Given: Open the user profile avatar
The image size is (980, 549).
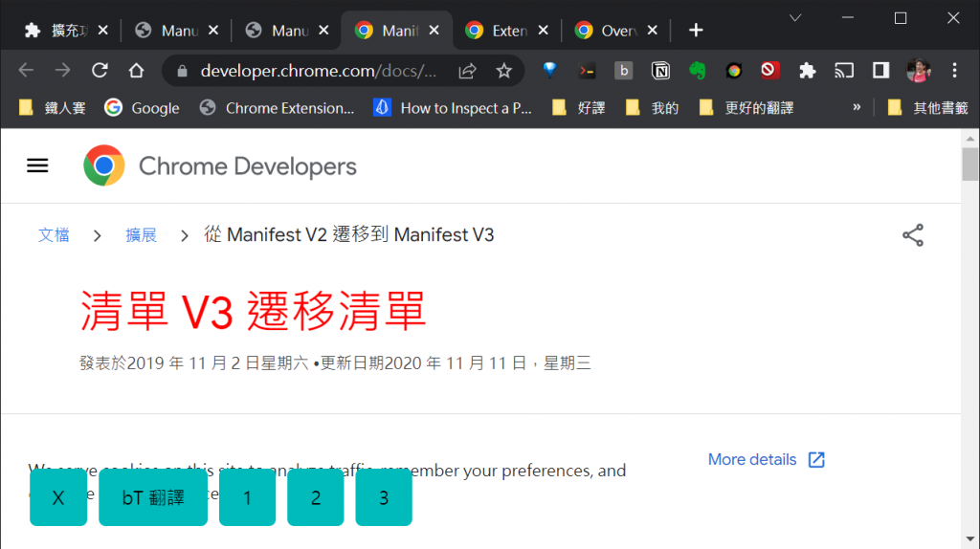Looking at the screenshot, I should (x=919, y=71).
